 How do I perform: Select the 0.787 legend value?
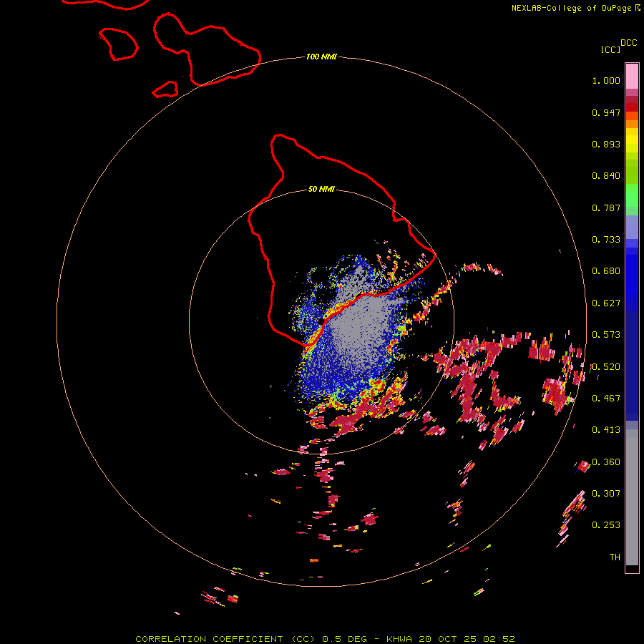click(x=606, y=208)
